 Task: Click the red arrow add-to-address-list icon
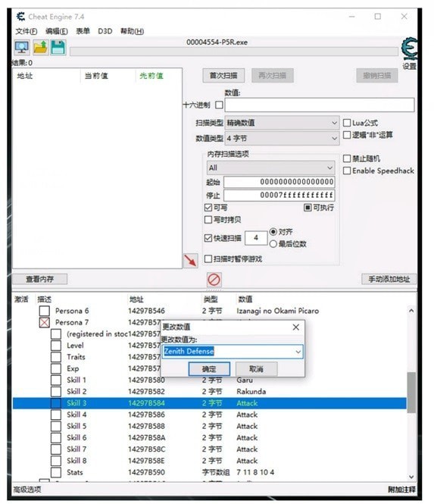tap(191, 260)
